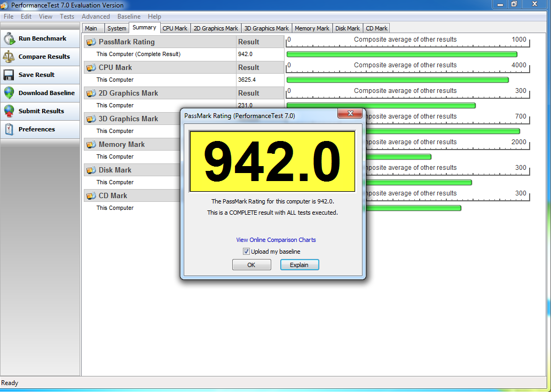Screen dimensions: 551x392
Task: Open the Help menu
Action: tap(154, 17)
